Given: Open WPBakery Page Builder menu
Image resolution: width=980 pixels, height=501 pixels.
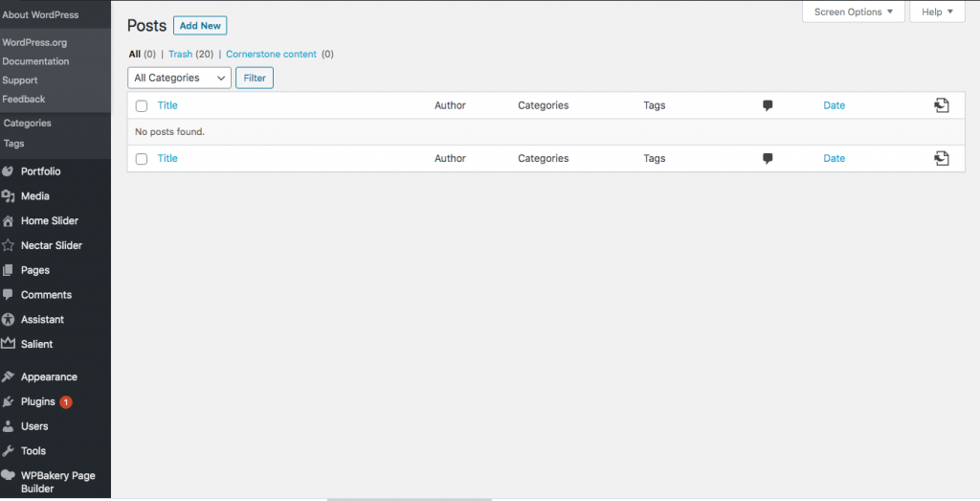Looking at the screenshot, I should [58, 482].
